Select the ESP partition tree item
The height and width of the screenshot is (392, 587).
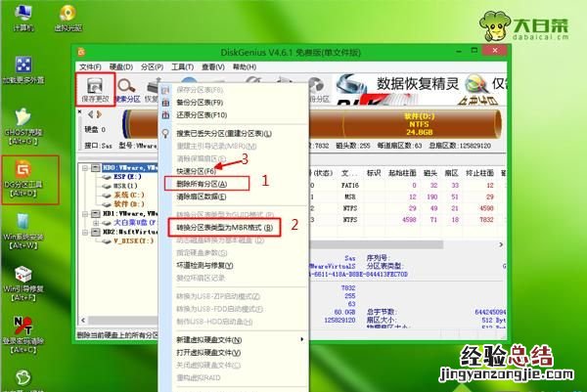coord(127,177)
